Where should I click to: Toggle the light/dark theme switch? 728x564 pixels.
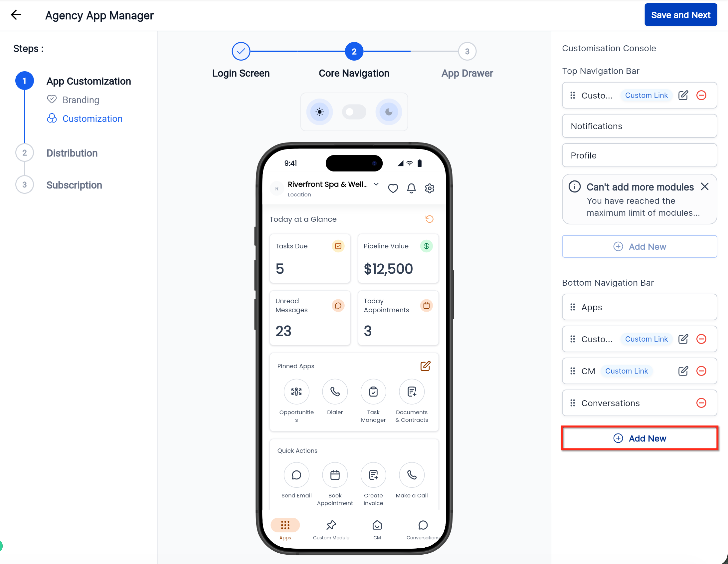coord(354,112)
